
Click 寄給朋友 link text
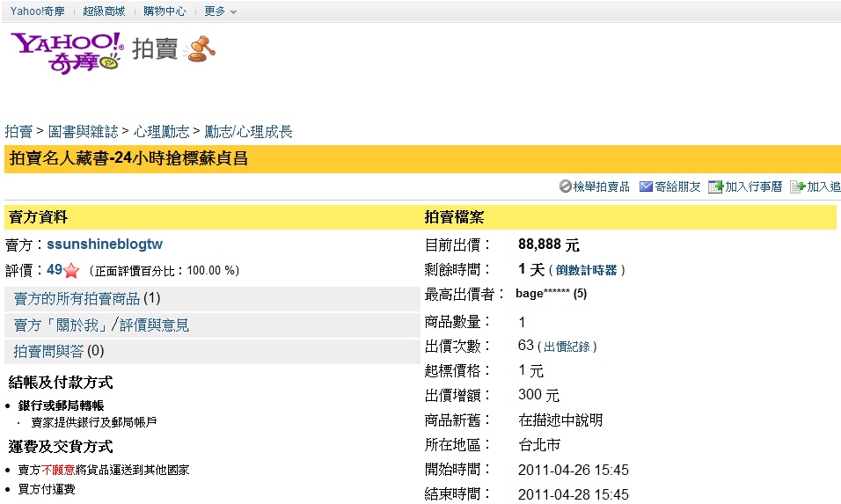click(677, 186)
